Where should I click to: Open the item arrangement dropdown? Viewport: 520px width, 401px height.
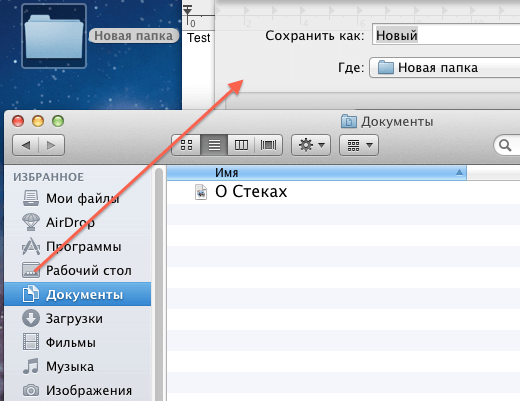359,145
